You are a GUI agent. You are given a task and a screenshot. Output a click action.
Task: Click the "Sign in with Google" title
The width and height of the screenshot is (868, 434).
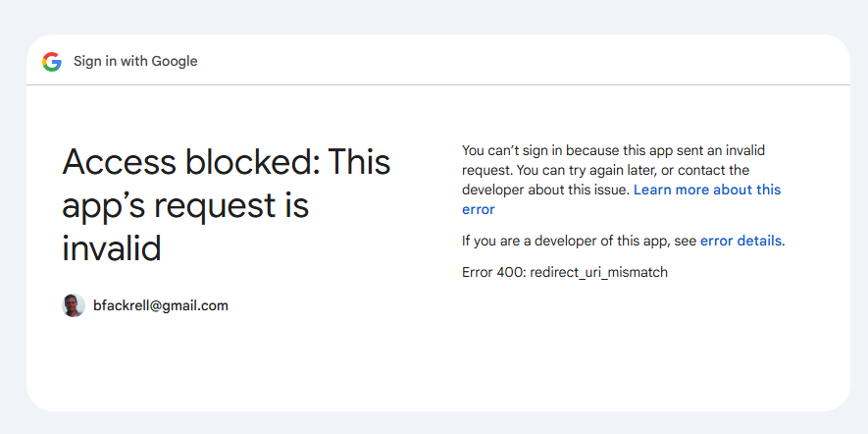[135, 61]
